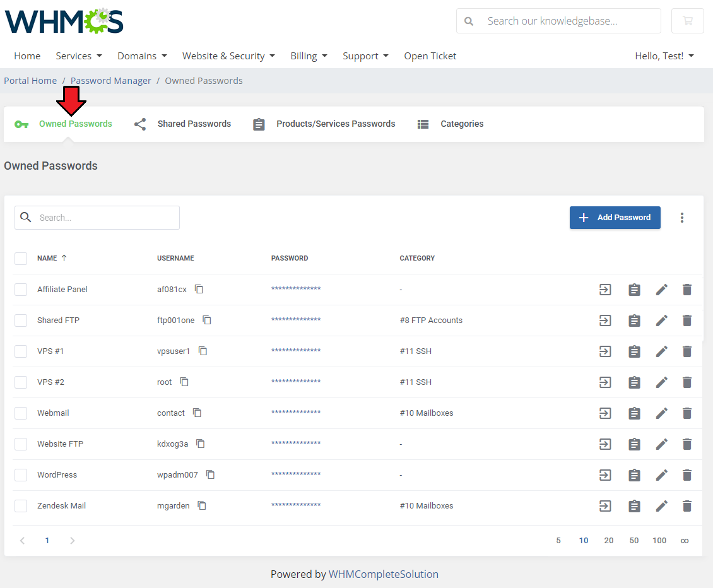The image size is (713, 588).
Task: Copy the vpsuser1 username
Action: [x=203, y=351]
